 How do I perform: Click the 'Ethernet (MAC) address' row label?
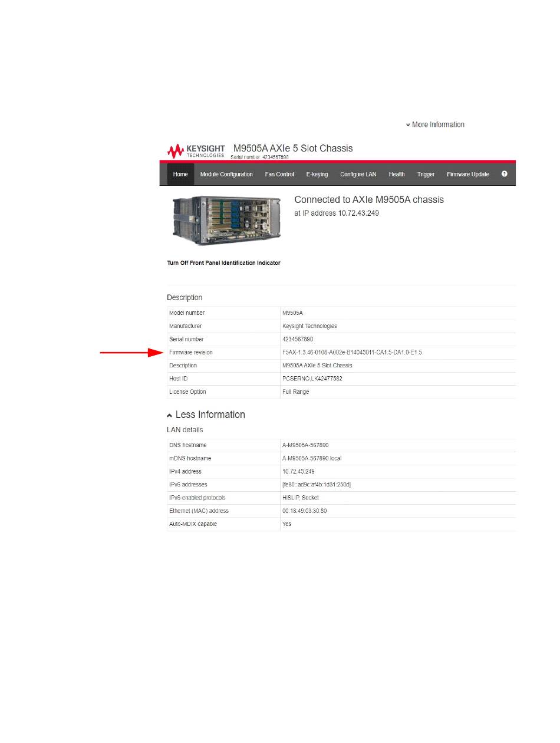tap(199, 511)
